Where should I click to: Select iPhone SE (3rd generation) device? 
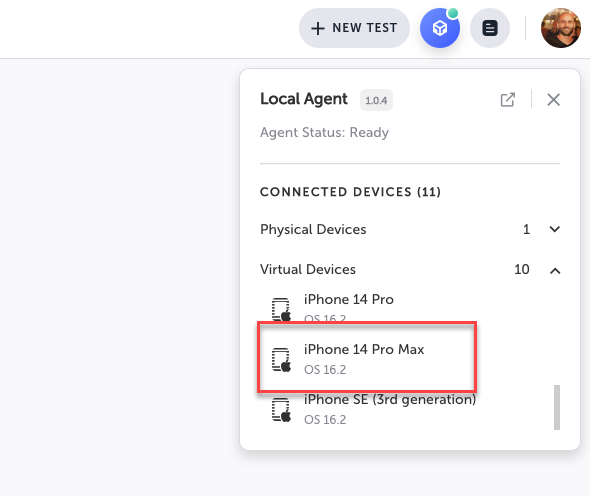pos(390,409)
